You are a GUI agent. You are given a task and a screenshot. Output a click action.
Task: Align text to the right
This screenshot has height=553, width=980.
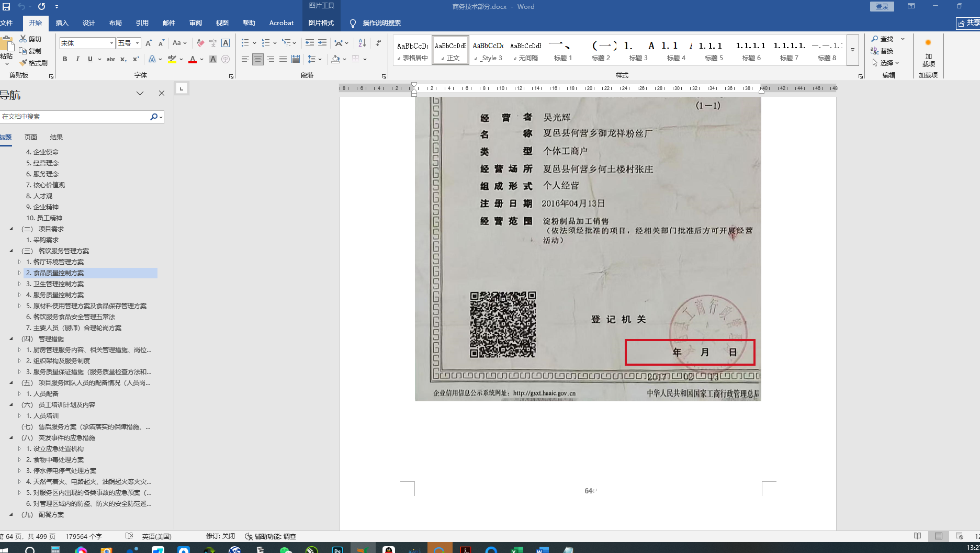(271, 59)
